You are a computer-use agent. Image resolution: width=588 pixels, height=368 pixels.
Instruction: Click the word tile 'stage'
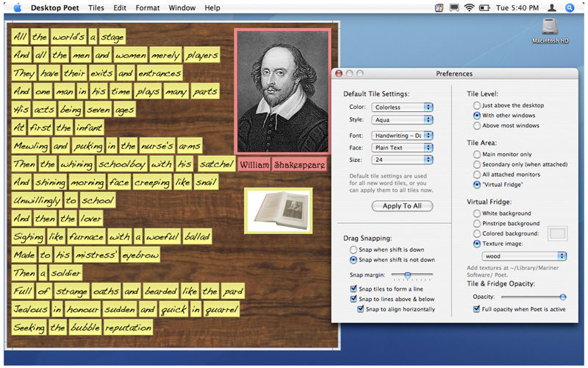click(112, 37)
